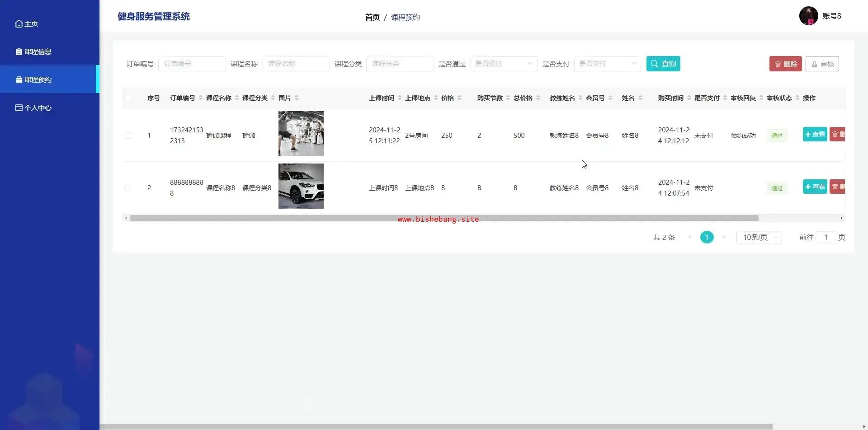Go to next page arrow in pagination
The width and height of the screenshot is (868, 430).
(724, 237)
